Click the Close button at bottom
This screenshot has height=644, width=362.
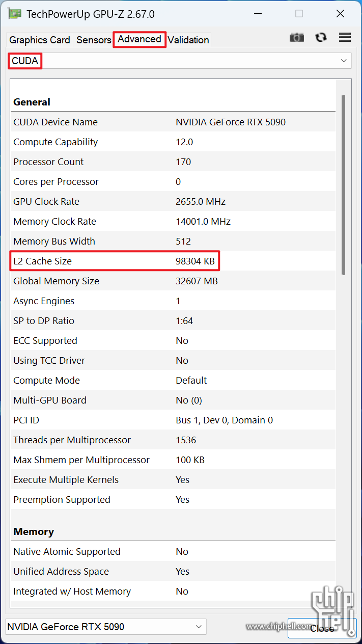(322, 628)
